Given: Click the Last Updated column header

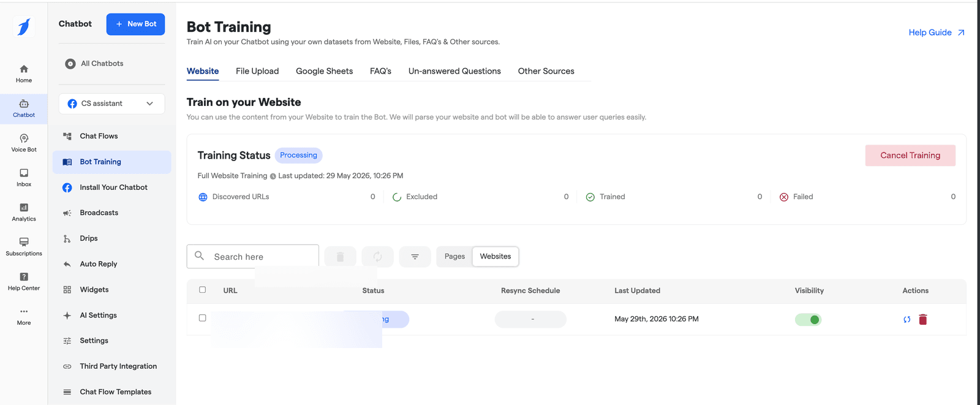Looking at the screenshot, I should (637, 290).
